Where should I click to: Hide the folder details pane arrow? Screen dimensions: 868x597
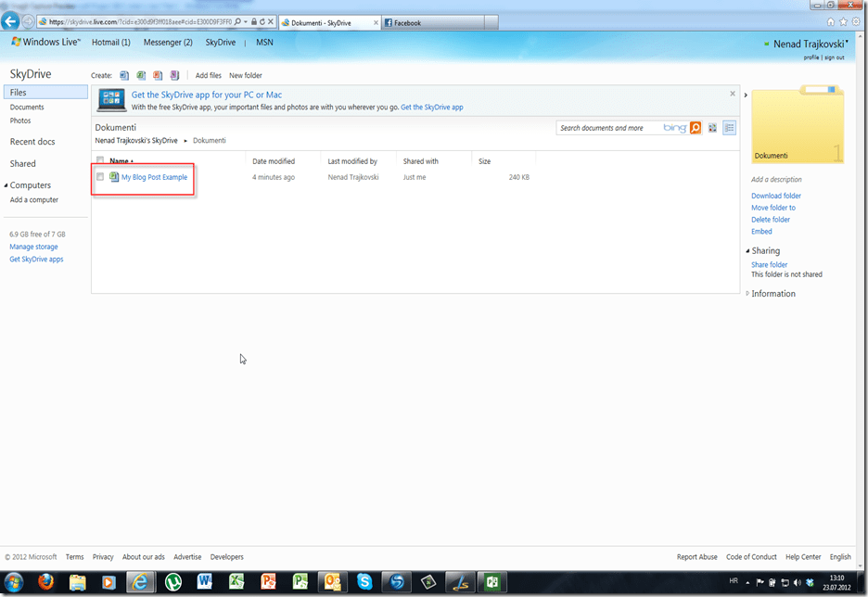coord(747,95)
